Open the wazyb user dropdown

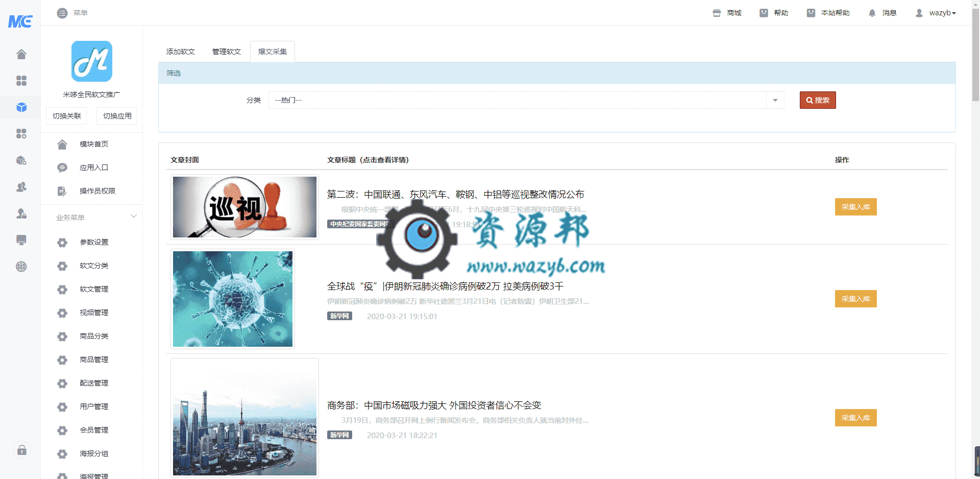942,13
